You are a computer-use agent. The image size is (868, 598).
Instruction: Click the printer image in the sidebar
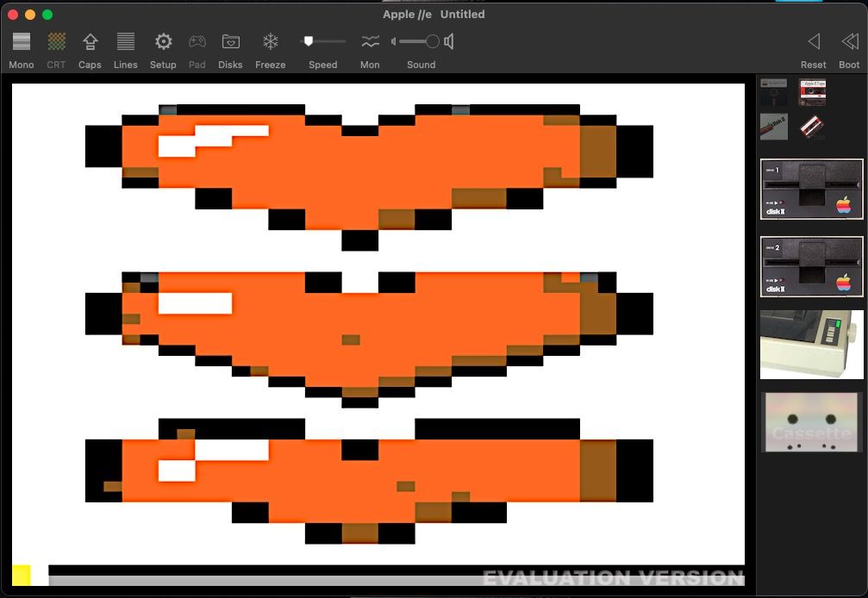[x=811, y=345]
